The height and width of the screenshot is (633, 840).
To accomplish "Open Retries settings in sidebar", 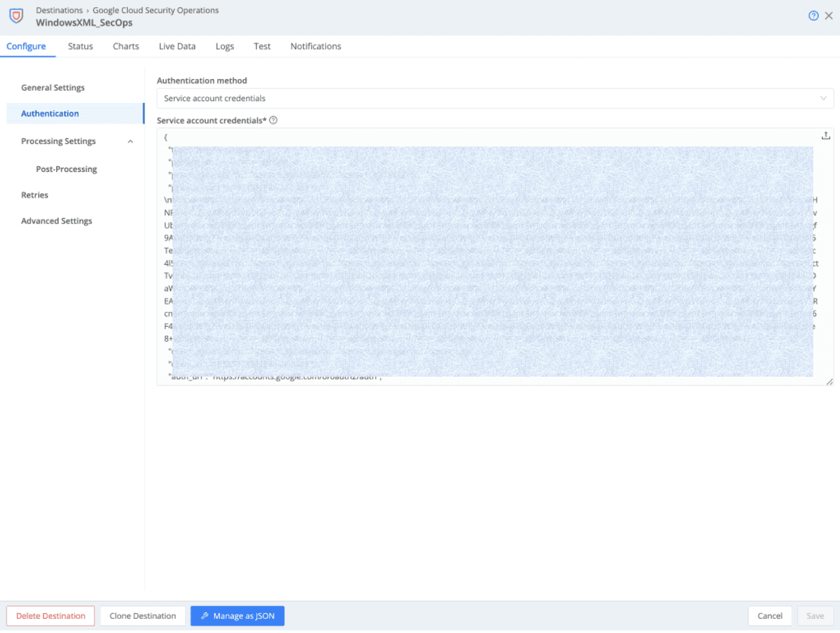I will 35,195.
